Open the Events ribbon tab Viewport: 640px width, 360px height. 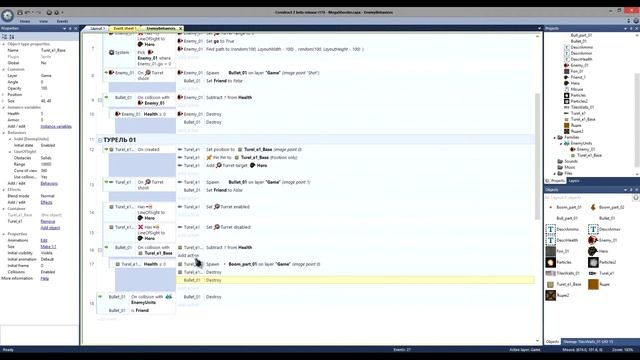[62, 21]
